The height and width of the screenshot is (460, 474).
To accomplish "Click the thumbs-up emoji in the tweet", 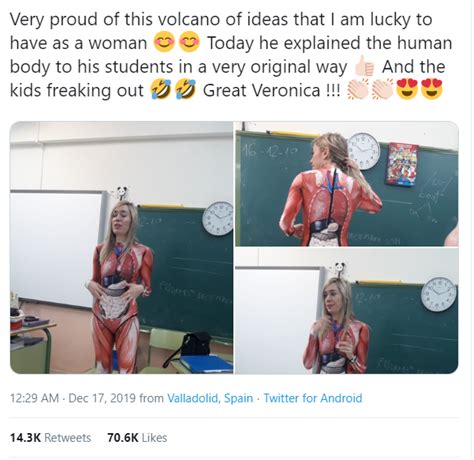I will click(364, 66).
